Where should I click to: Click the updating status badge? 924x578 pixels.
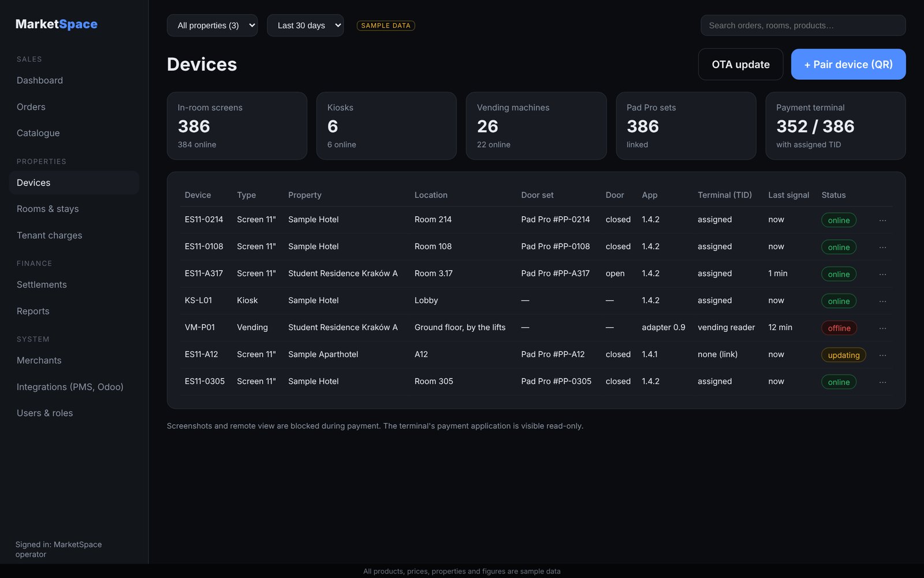coord(844,355)
